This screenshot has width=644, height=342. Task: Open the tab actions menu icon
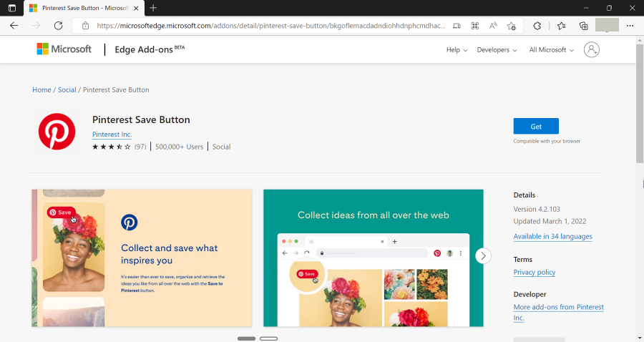[x=12, y=8]
